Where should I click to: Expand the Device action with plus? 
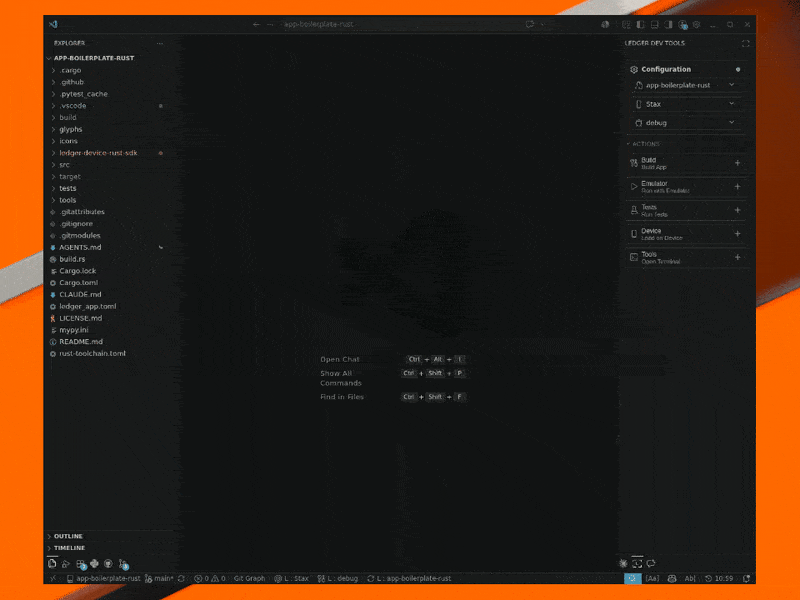737,234
